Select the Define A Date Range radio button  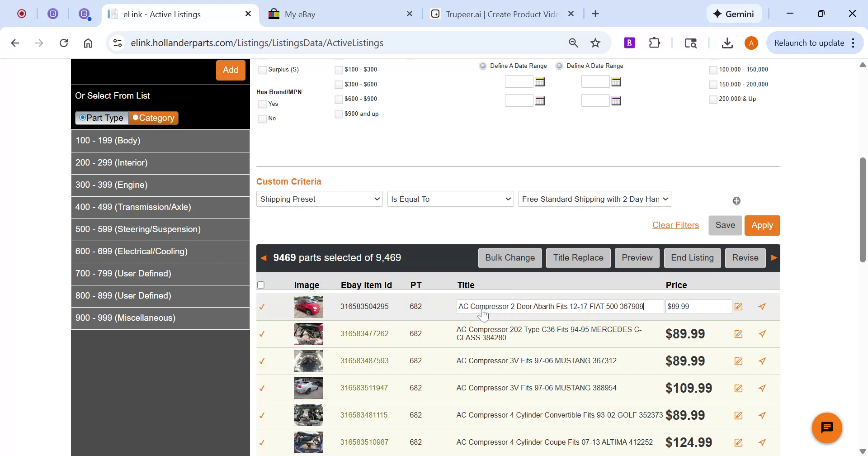[482, 65]
